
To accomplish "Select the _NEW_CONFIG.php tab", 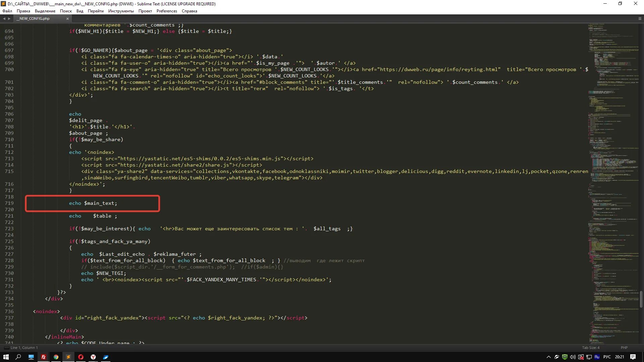I will pos(34,18).
